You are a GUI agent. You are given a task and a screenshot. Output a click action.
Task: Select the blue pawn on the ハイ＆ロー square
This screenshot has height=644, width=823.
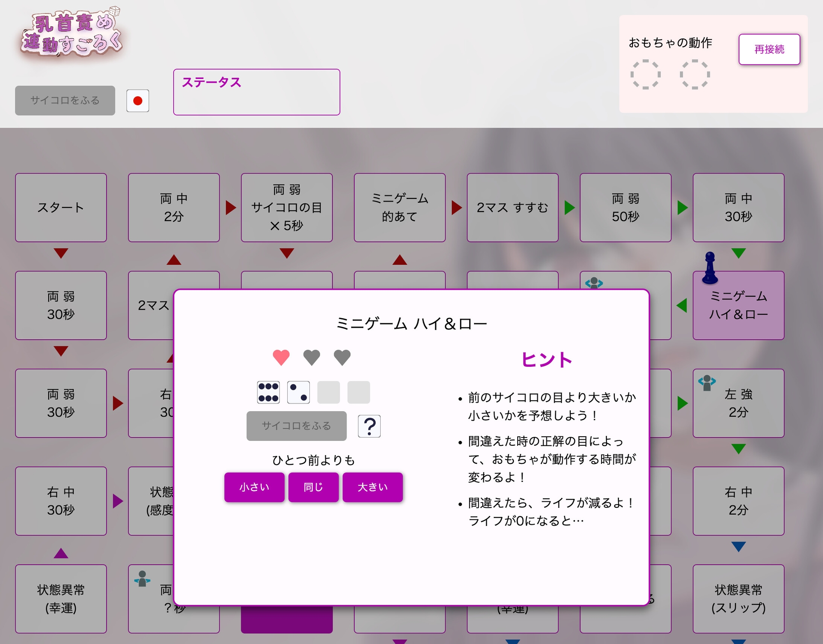tap(710, 268)
